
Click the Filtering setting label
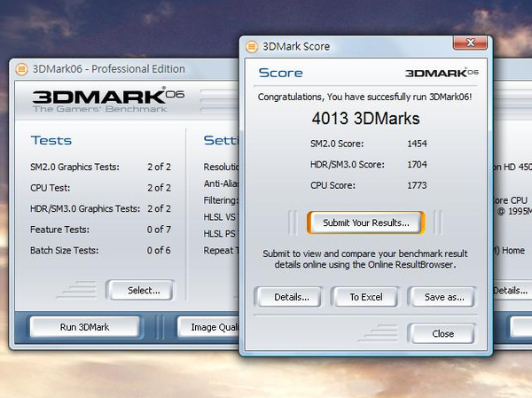(221, 200)
